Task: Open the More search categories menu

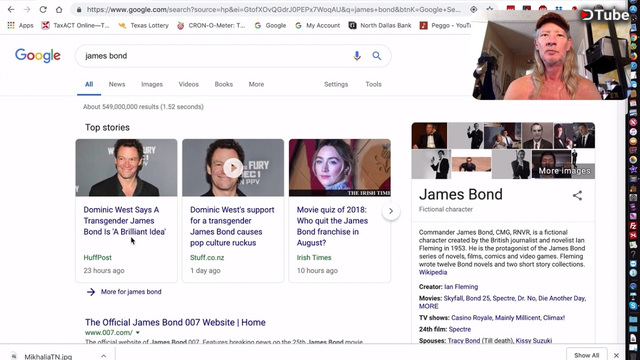Action: [256, 84]
